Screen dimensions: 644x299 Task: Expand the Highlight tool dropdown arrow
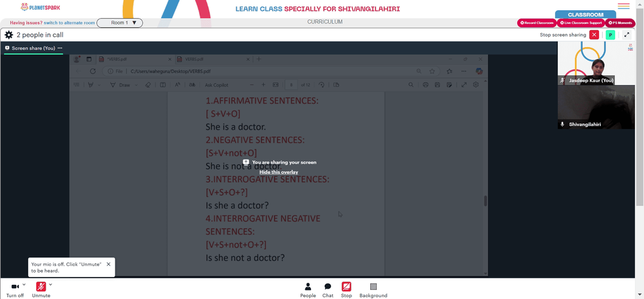(99, 85)
